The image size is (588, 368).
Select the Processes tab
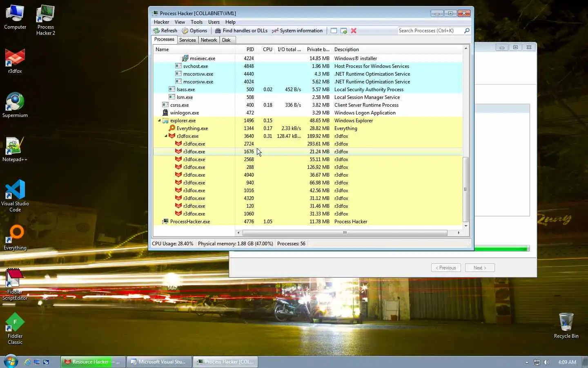click(164, 40)
